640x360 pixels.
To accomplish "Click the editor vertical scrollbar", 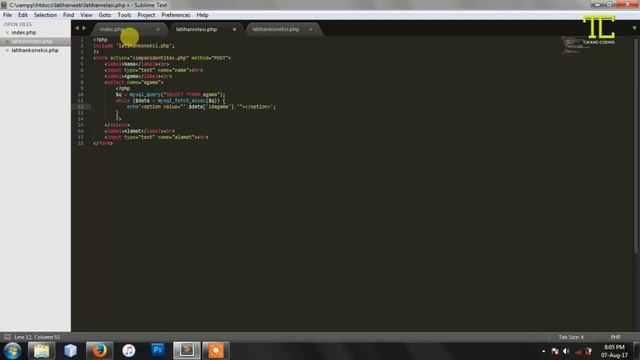I will pyautogui.click(x=636, y=145).
